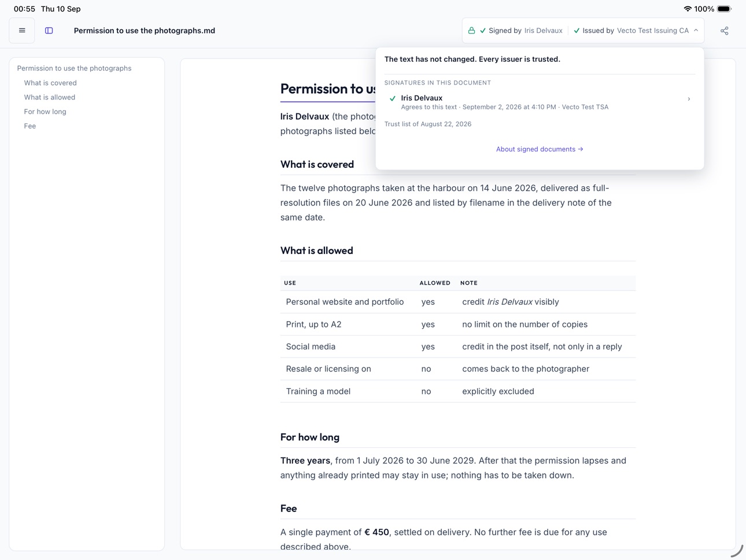
Task: Click 'Trust list of August 22, 2026'
Action: tap(428, 124)
